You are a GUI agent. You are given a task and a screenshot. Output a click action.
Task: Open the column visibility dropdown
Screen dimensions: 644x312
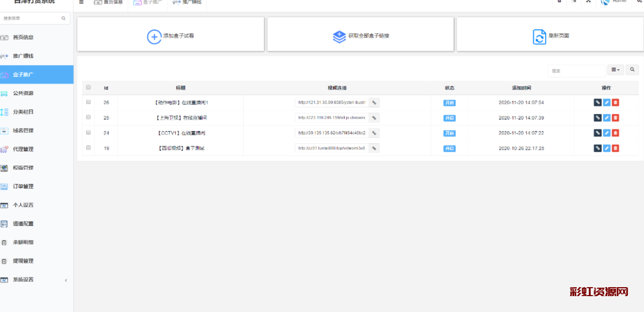[615, 70]
